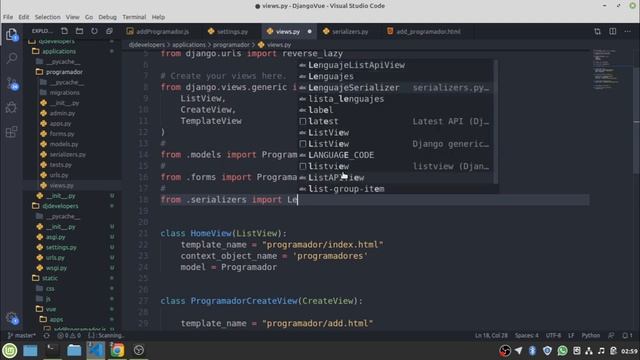Click the Python language mode indicator
640x360 pixels.
point(591,336)
